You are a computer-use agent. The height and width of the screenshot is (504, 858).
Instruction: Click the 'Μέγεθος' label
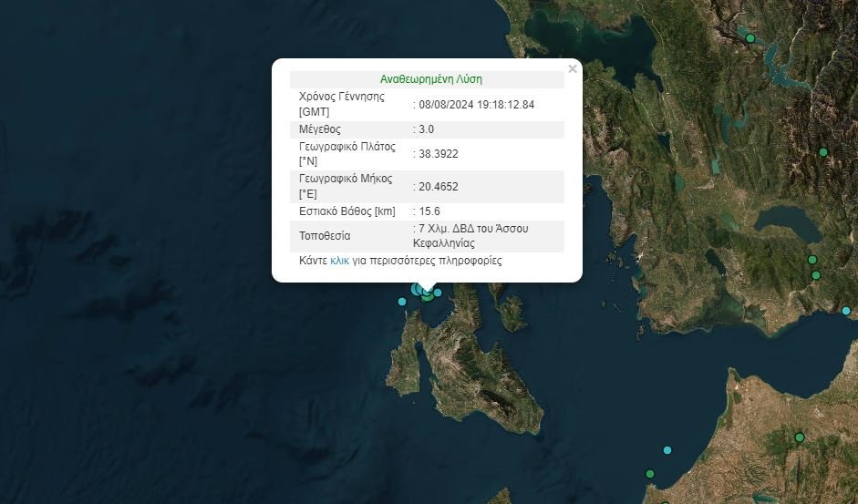point(319,129)
